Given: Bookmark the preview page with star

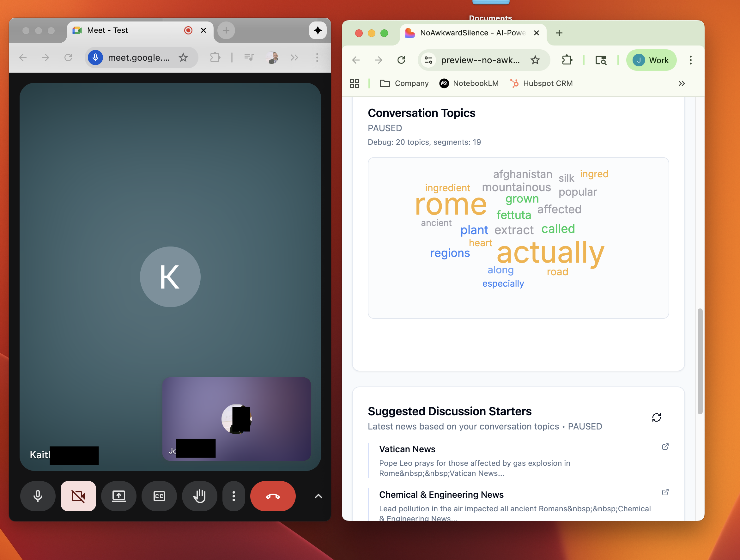Looking at the screenshot, I should [535, 60].
